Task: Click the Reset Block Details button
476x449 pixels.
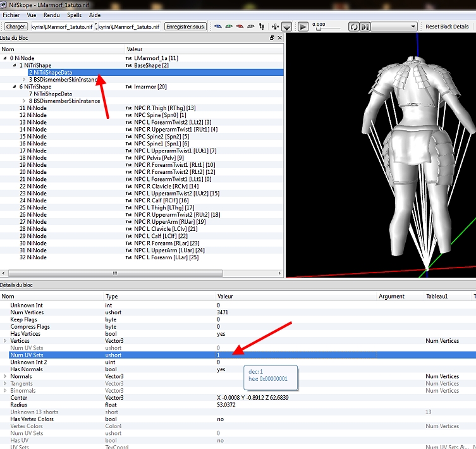Action: [x=447, y=27]
